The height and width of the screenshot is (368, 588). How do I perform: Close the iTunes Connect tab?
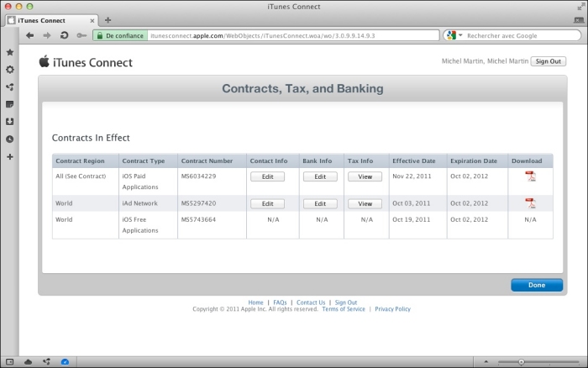92,21
